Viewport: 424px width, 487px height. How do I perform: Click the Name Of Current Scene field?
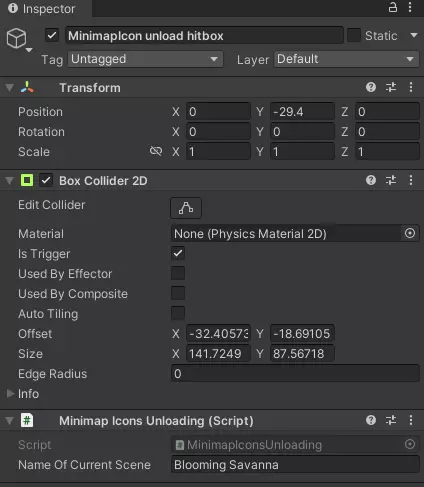[x=295, y=465]
